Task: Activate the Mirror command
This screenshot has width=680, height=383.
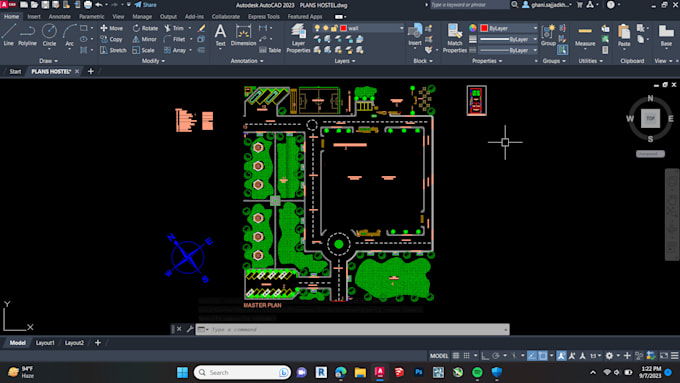Action: point(144,39)
